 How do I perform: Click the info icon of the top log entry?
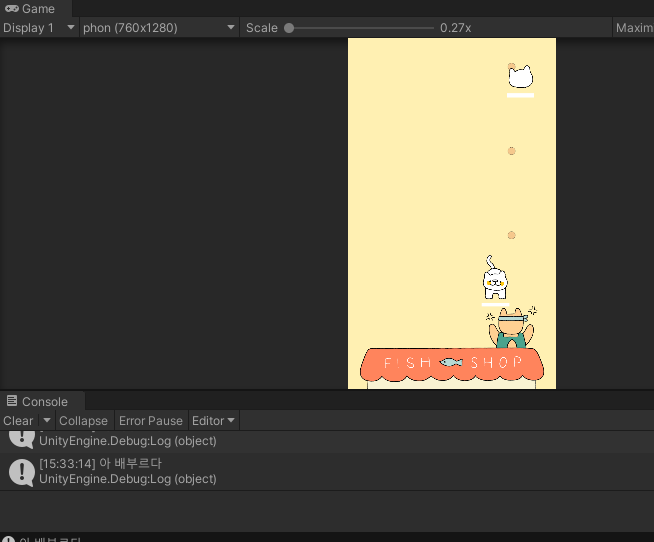[x=22, y=439]
